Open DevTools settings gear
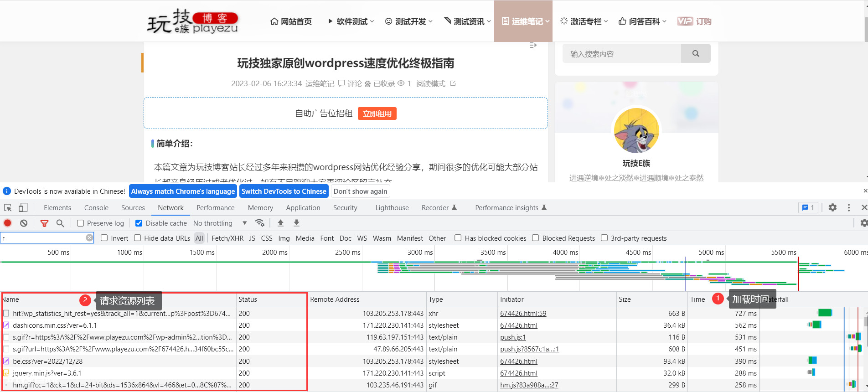The height and width of the screenshot is (392, 868). (x=832, y=207)
